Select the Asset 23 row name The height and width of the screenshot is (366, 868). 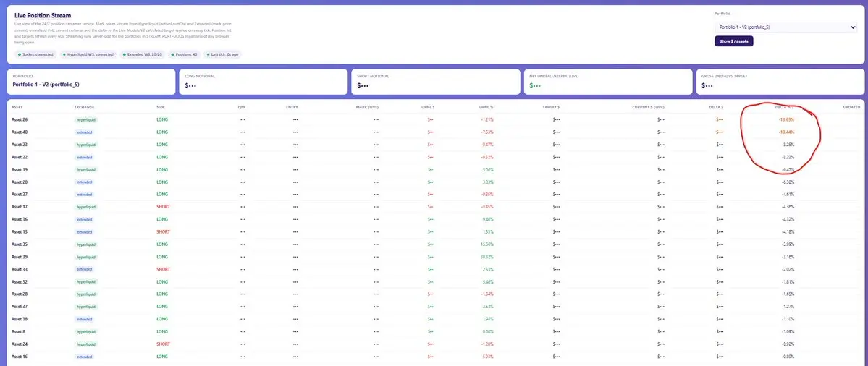point(20,144)
